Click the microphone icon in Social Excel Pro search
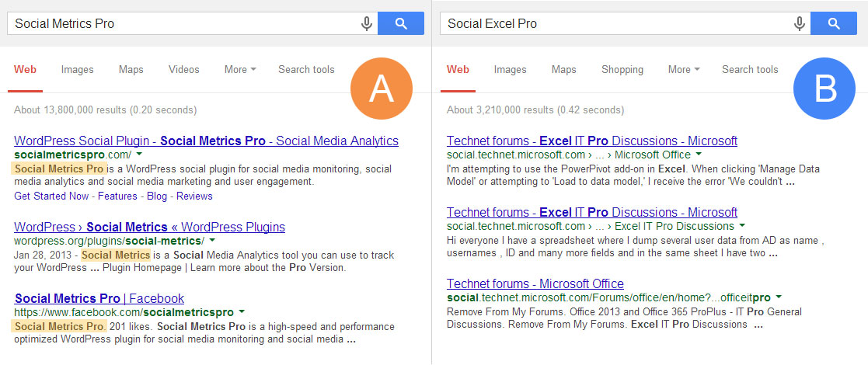This screenshot has width=868, height=365. point(800,24)
